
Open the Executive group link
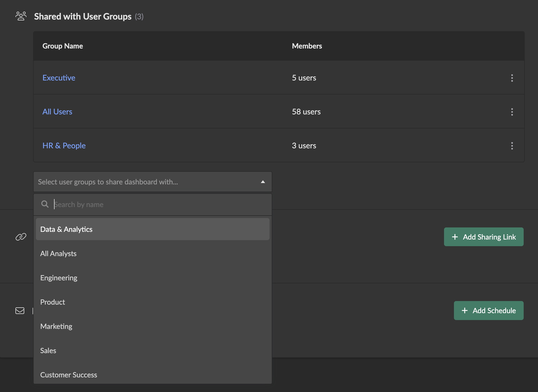[x=59, y=78]
